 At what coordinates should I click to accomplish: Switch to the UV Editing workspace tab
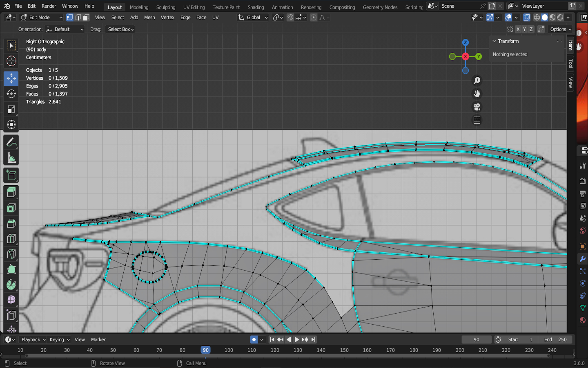tap(194, 7)
